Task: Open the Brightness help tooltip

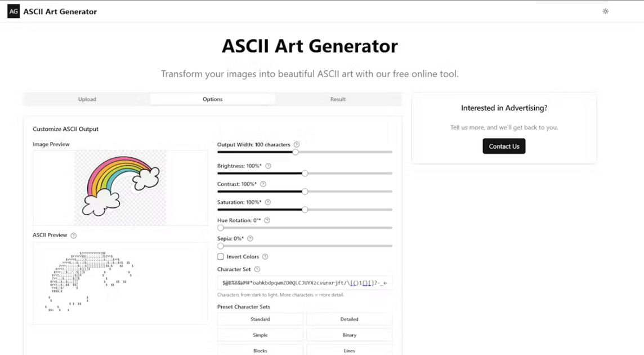Action: [268, 166]
